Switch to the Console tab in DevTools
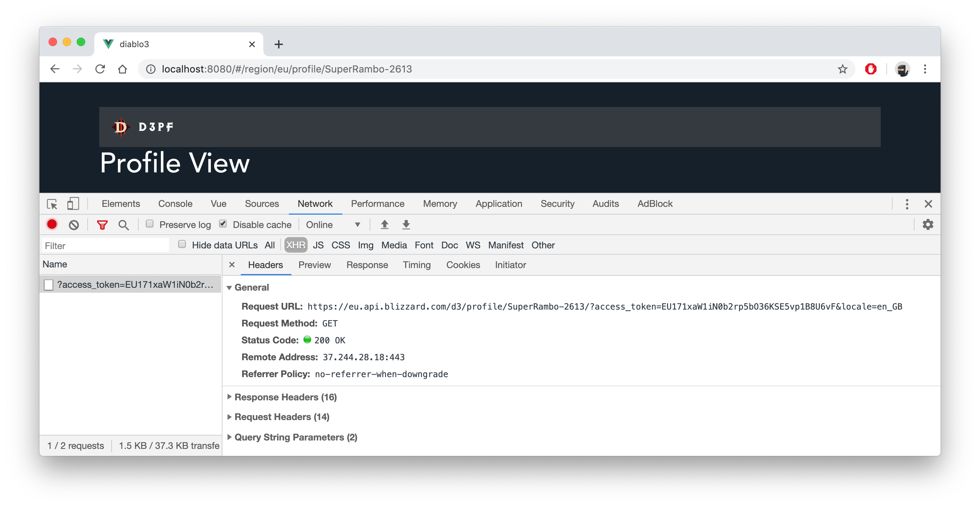 pos(175,204)
